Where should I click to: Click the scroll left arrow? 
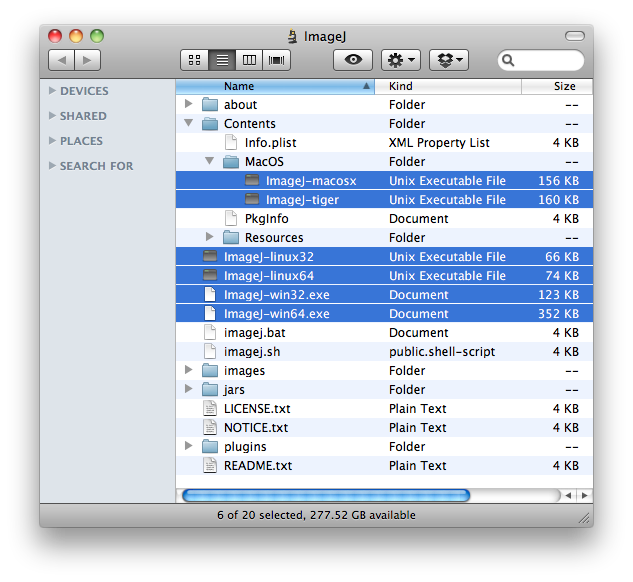point(569,496)
